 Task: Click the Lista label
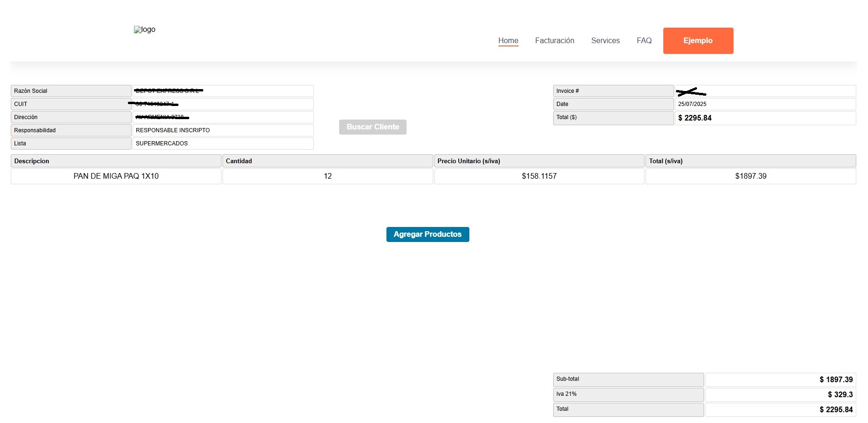tap(71, 144)
